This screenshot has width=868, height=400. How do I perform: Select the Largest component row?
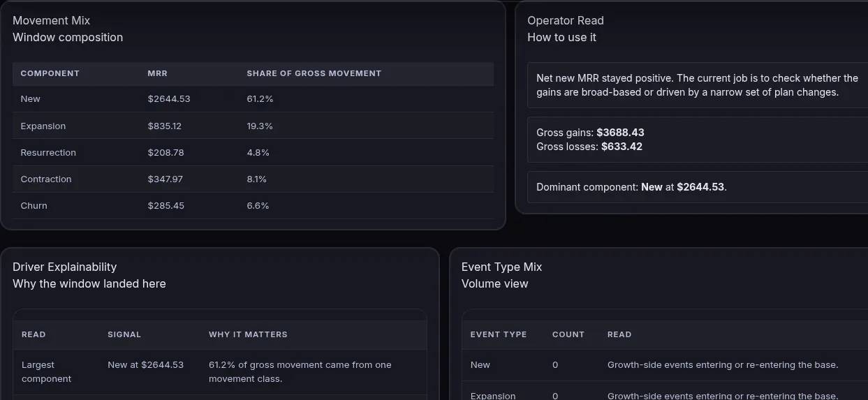click(x=220, y=372)
